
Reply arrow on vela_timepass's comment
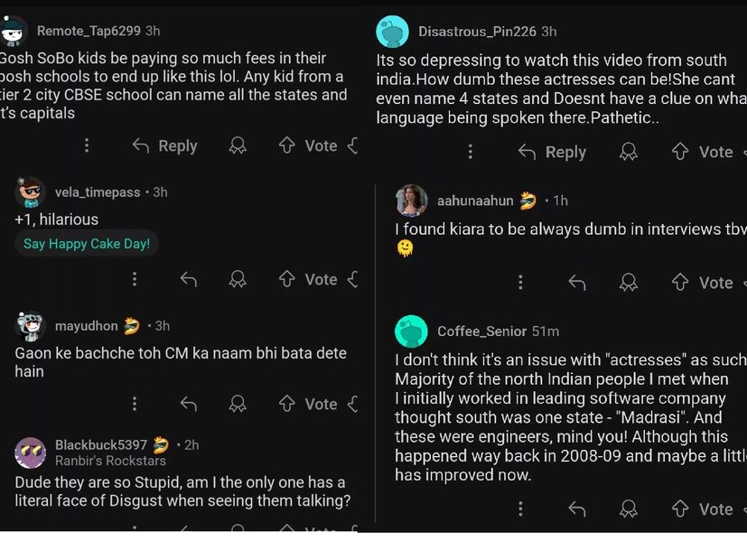(189, 280)
